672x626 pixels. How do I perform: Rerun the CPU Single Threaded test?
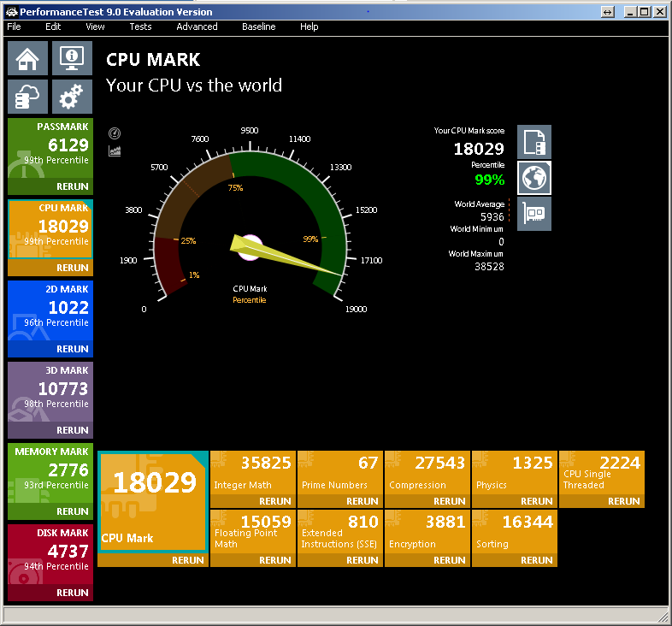602,501
